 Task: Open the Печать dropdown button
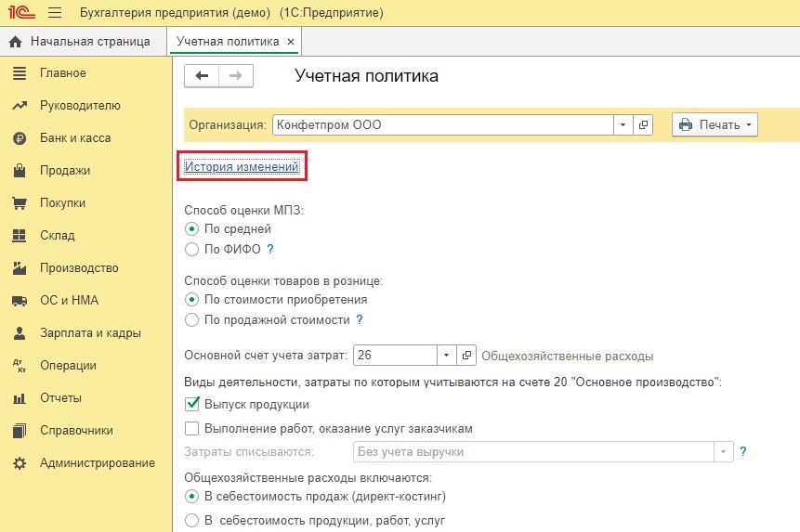[x=714, y=125]
